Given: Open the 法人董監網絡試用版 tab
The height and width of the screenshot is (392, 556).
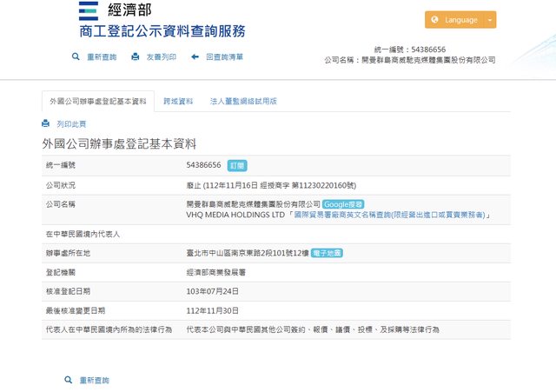Looking at the screenshot, I should coord(243,101).
